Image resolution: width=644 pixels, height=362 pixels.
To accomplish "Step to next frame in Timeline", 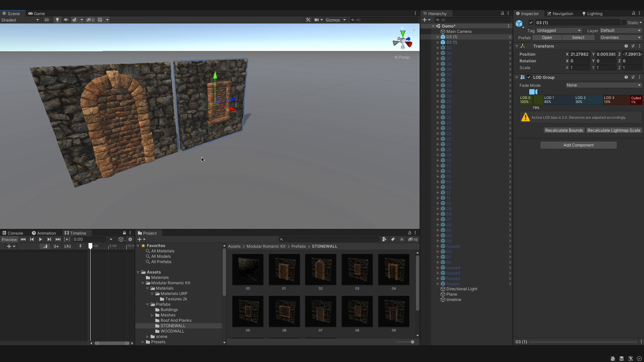I will (x=49, y=239).
